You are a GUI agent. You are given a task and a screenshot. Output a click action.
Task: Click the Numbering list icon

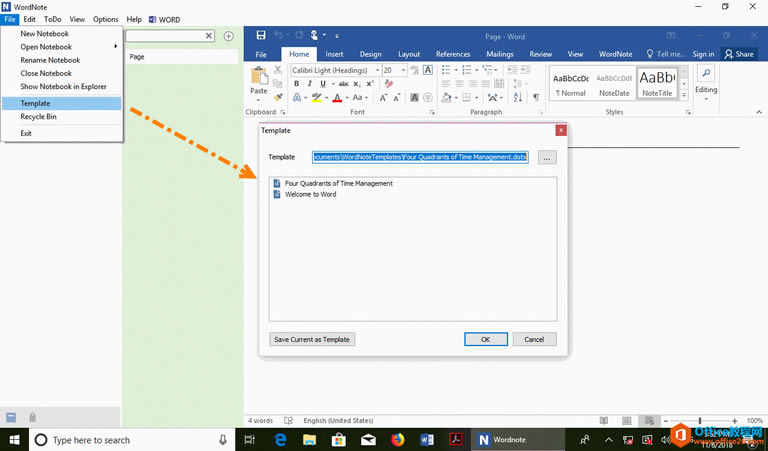[467, 70]
